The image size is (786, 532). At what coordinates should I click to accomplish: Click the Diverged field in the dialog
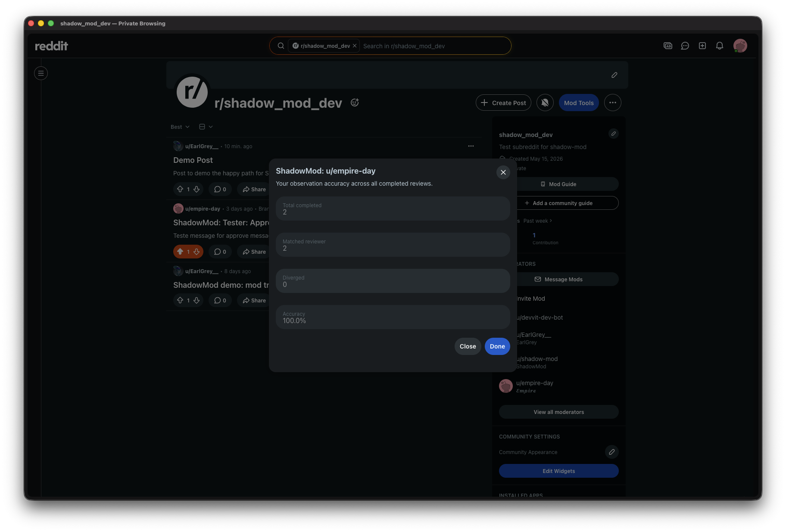coord(393,281)
